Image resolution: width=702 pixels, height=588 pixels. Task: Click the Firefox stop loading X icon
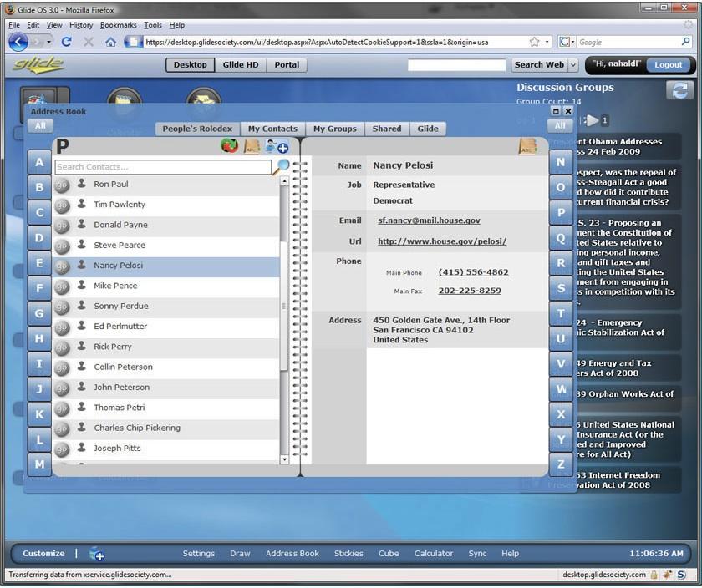(89, 42)
